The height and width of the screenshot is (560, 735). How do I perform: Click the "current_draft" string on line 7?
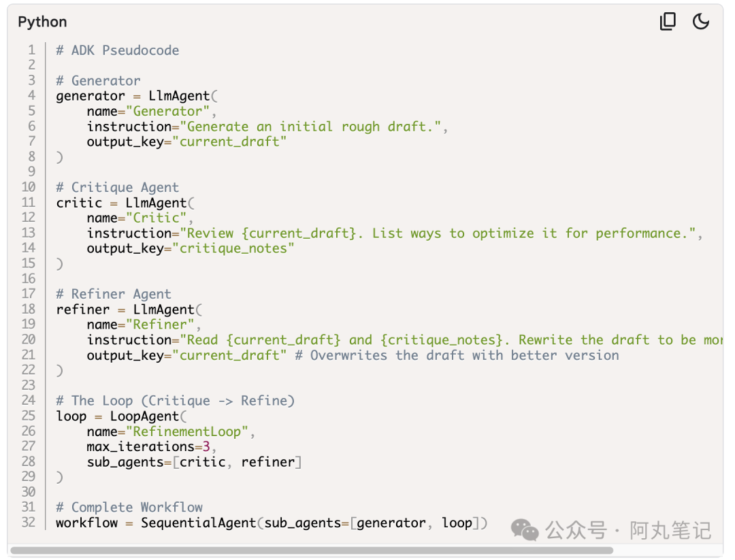pyautogui.click(x=229, y=142)
